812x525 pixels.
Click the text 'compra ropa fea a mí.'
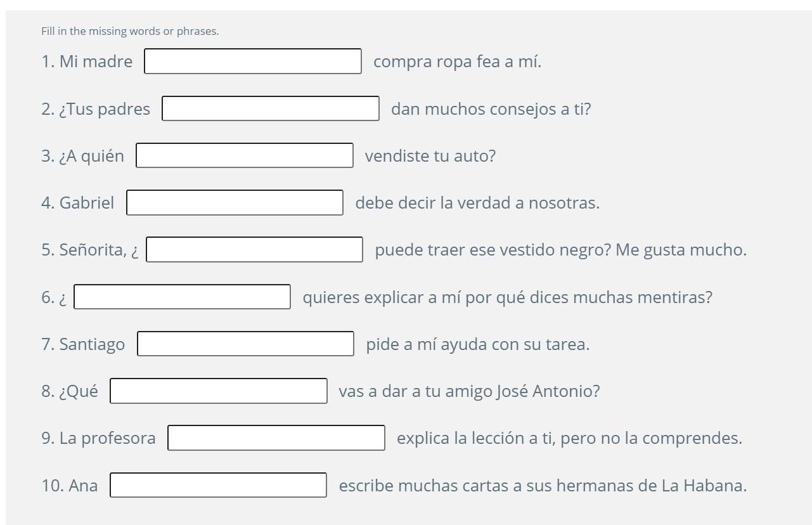458,62
